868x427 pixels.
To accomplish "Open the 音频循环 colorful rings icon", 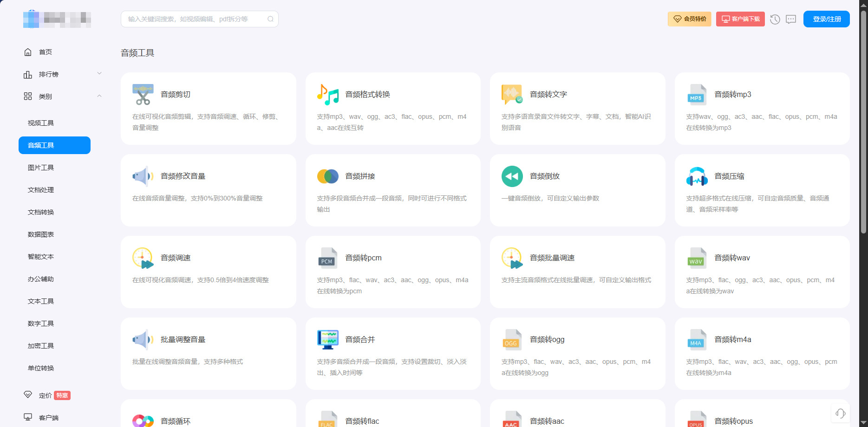I will tap(143, 421).
